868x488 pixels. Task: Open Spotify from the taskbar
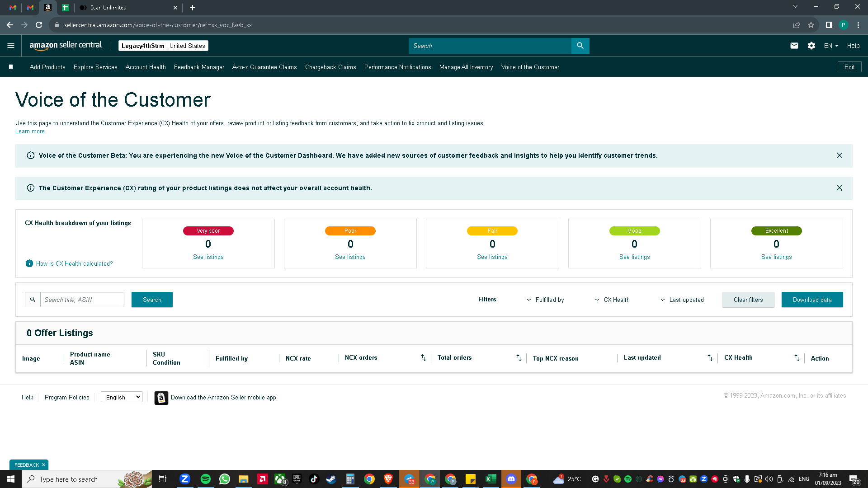[x=205, y=479]
